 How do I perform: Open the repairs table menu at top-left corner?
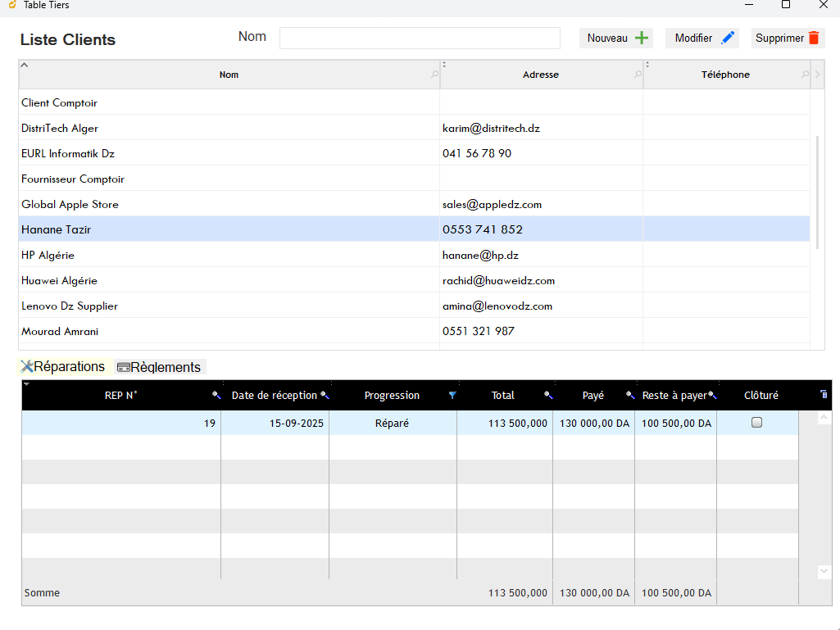pos(25,384)
